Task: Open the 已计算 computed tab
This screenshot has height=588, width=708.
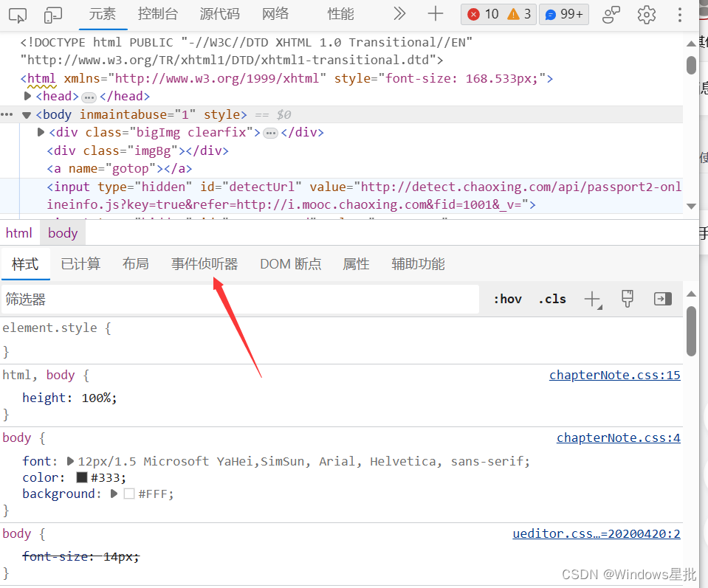Action: pyautogui.click(x=80, y=264)
